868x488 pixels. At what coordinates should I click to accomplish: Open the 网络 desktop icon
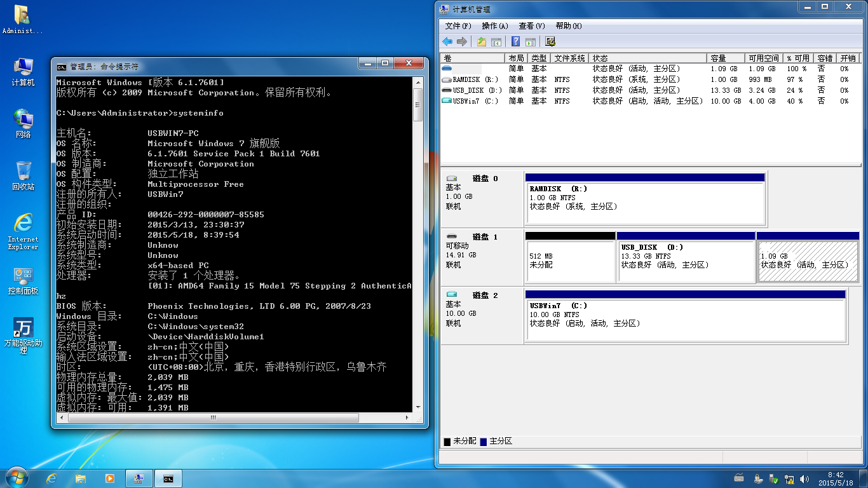[x=23, y=124]
